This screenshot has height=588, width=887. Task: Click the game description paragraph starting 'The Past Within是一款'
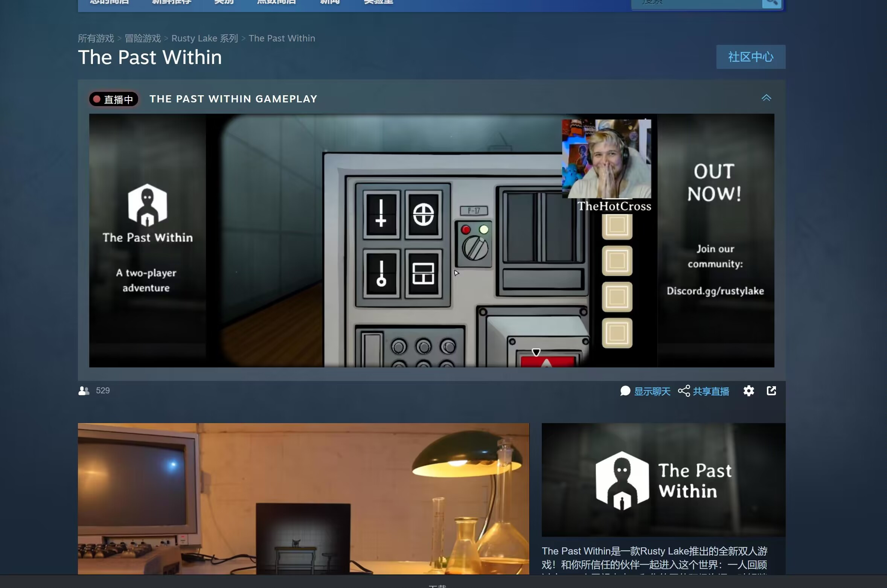point(654,560)
